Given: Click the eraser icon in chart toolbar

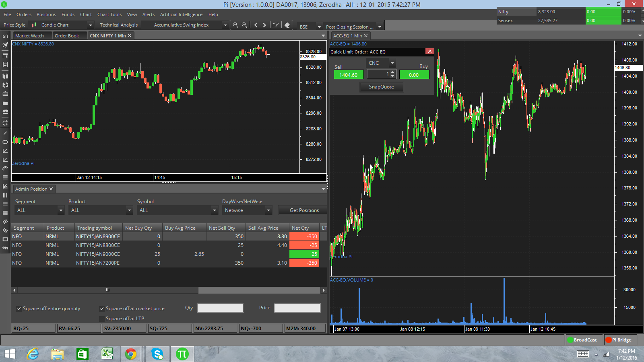Looking at the screenshot, I should coord(287,25).
